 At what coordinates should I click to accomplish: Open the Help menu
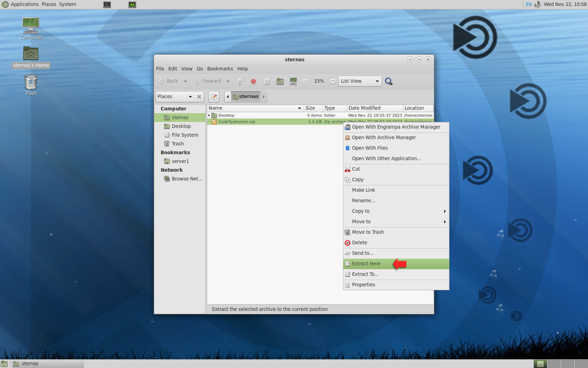click(x=243, y=69)
